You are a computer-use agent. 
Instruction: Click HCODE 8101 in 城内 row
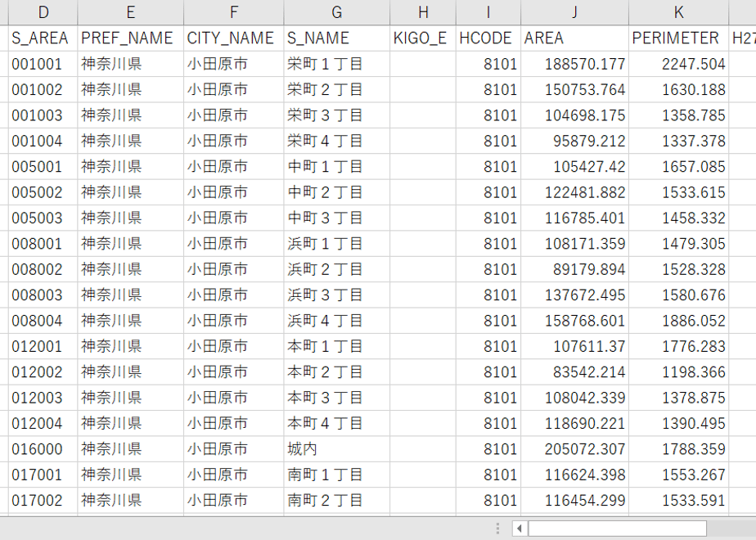(x=488, y=449)
